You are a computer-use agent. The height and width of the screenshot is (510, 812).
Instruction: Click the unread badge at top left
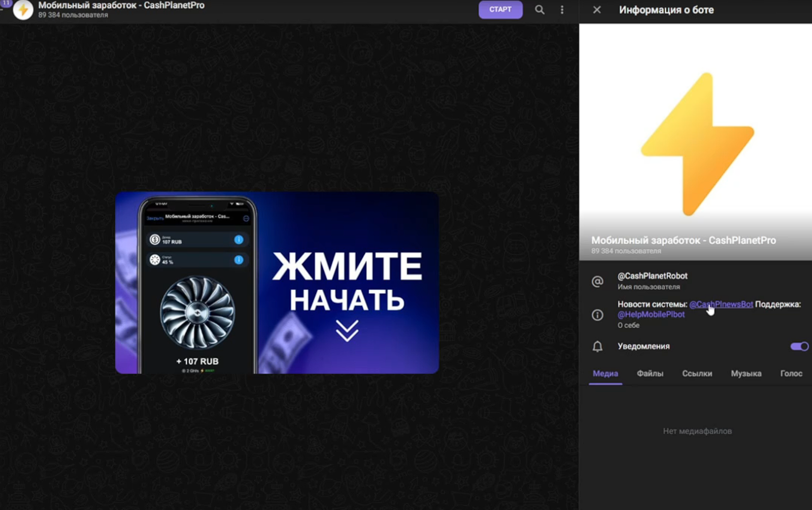coord(6,3)
